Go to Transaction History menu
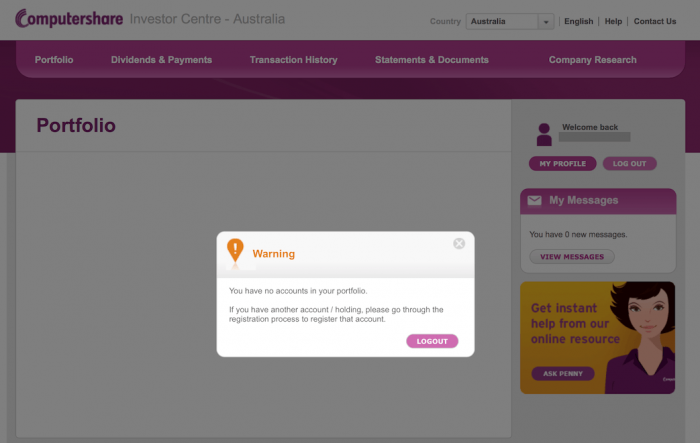The image size is (700, 443). (x=294, y=60)
